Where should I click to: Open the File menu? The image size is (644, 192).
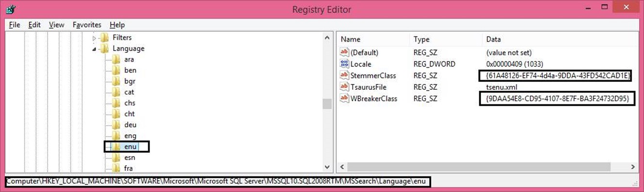(15, 25)
